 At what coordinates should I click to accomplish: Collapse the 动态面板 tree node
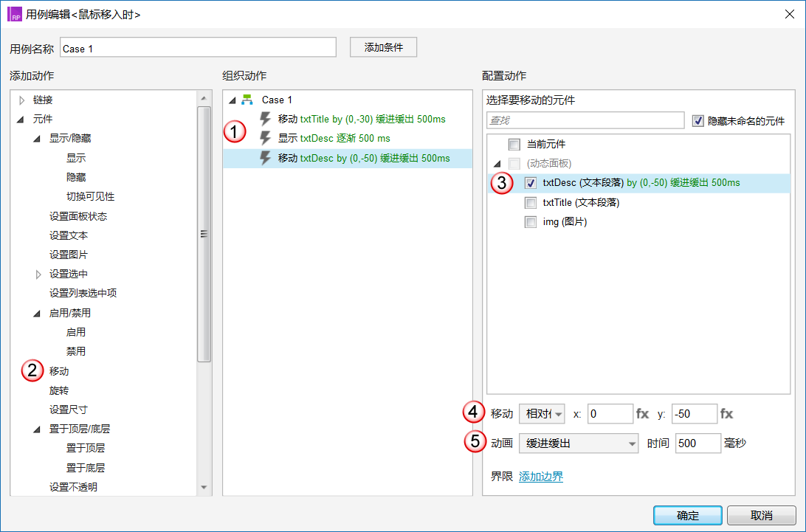497,164
